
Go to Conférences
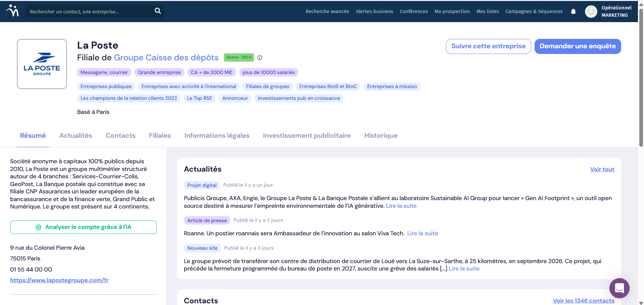point(413,11)
